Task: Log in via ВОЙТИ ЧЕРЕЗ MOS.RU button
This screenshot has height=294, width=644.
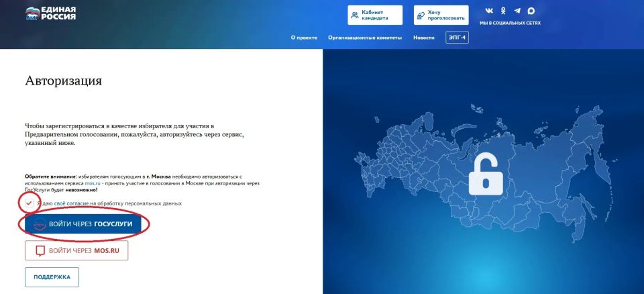Action: (x=76, y=250)
